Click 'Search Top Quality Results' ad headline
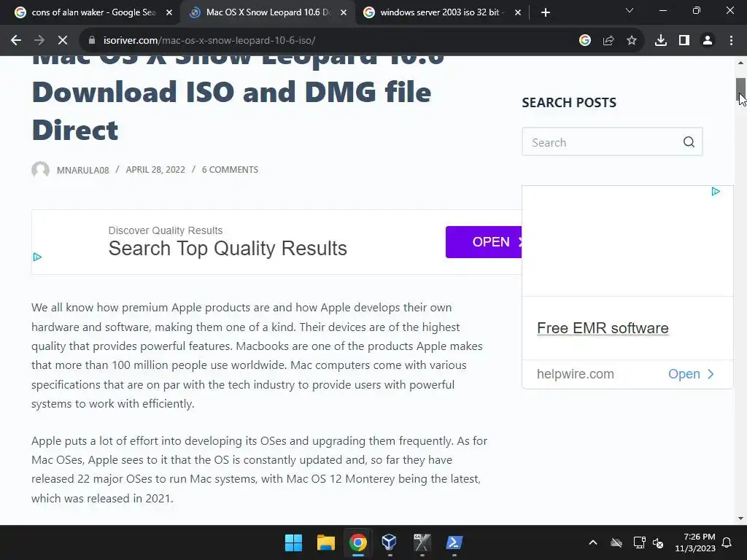The height and width of the screenshot is (560, 747). coord(228,249)
